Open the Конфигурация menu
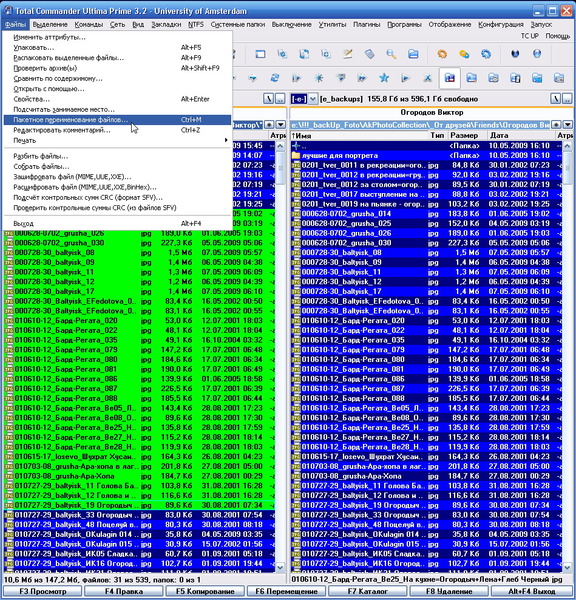The height and width of the screenshot is (600, 576). tap(501, 24)
